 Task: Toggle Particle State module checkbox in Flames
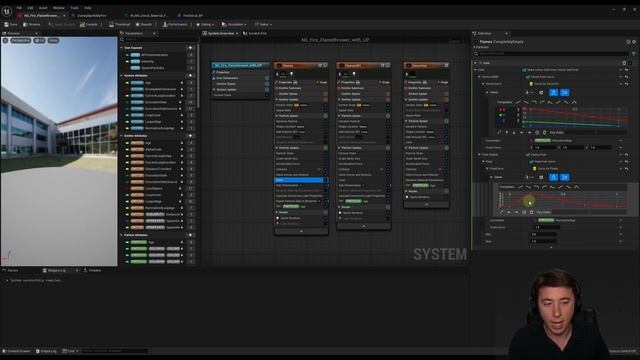(x=326, y=153)
